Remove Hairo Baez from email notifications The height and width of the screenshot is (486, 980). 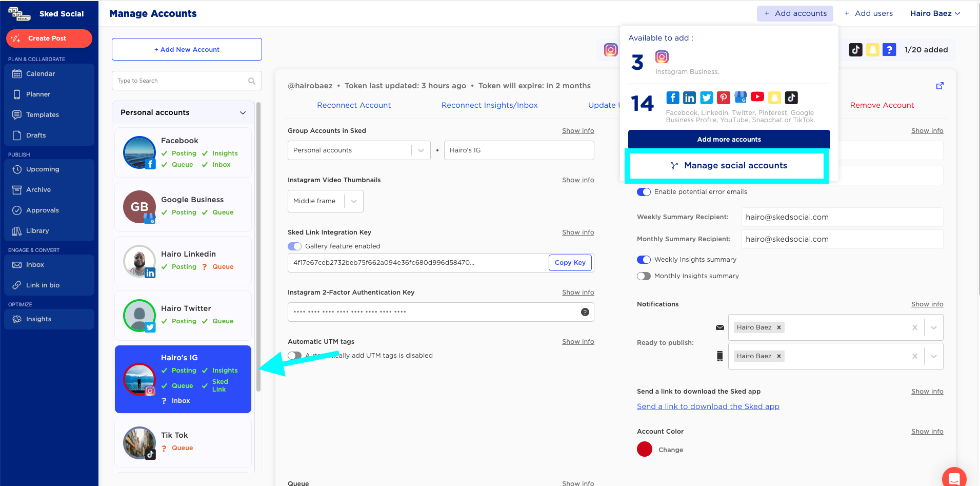779,327
